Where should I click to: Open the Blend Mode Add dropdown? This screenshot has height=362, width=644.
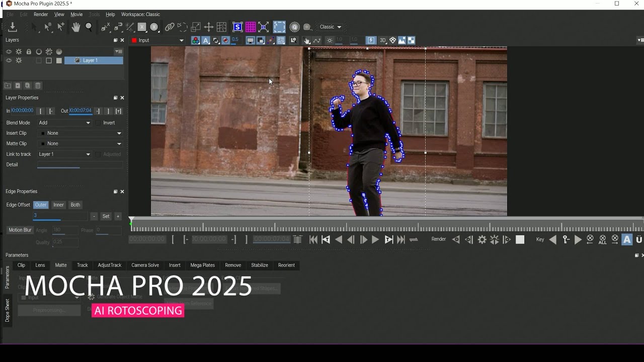click(x=64, y=123)
